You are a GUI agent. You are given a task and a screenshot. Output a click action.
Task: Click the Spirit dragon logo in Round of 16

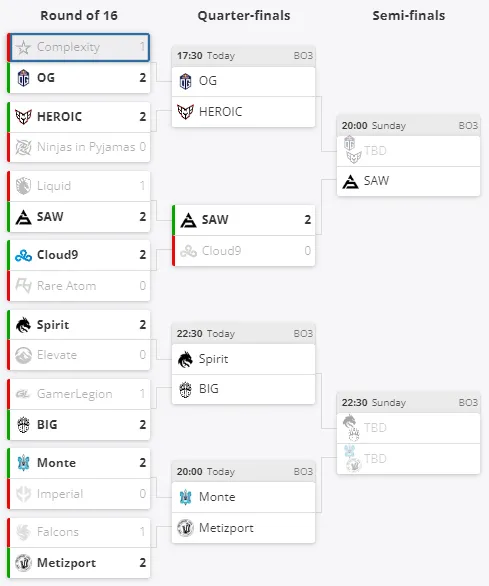[x=23, y=325]
